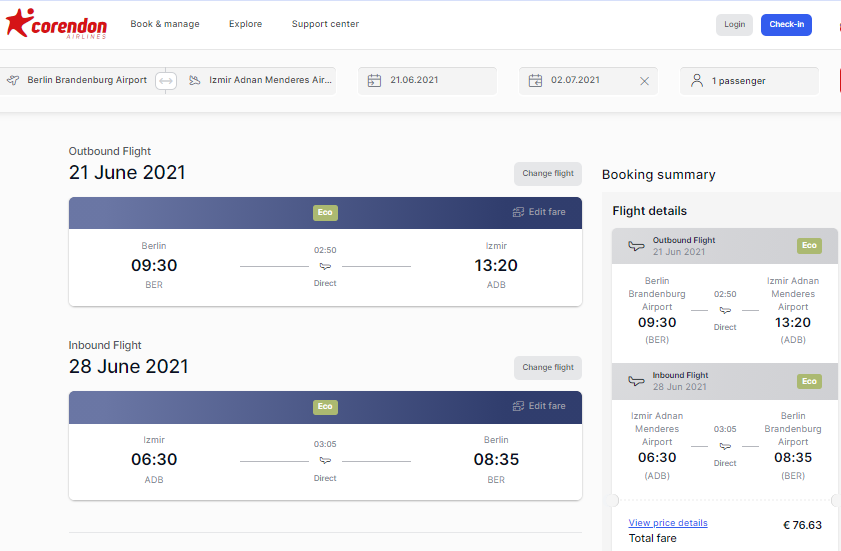Open the 1 passenger selector

[749, 81]
